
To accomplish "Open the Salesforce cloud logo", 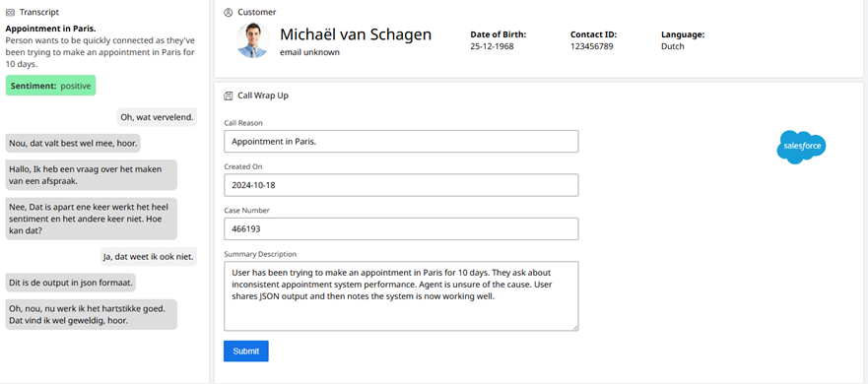I will click(801, 147).
